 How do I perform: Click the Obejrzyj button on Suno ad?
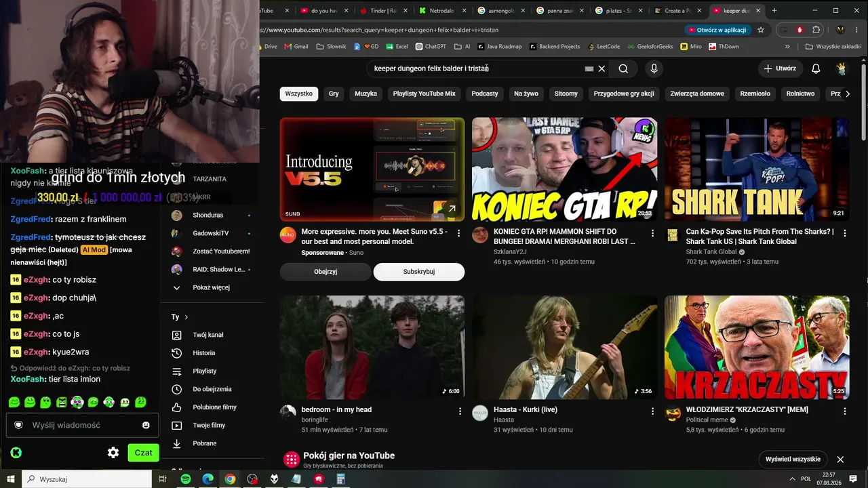coord(325,272)
